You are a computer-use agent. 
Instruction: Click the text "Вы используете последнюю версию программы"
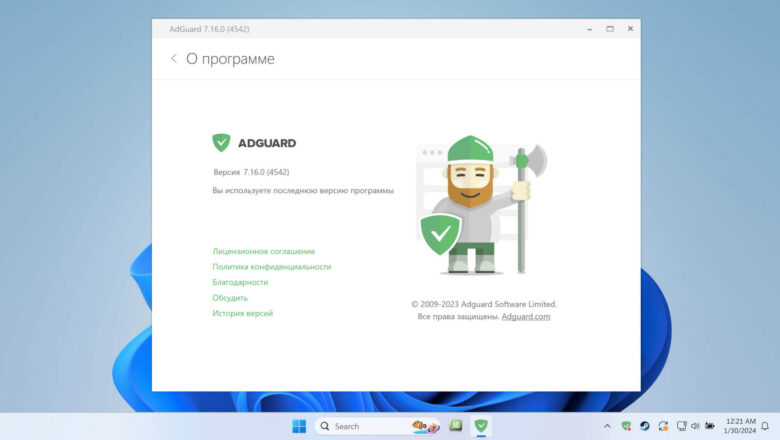tap(303, 190)
